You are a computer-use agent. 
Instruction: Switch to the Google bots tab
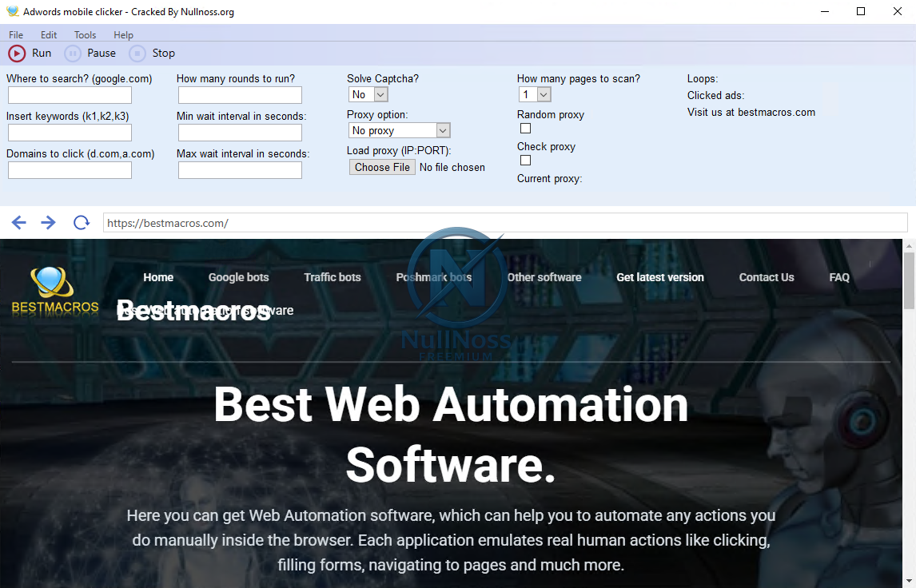point(238,277)
